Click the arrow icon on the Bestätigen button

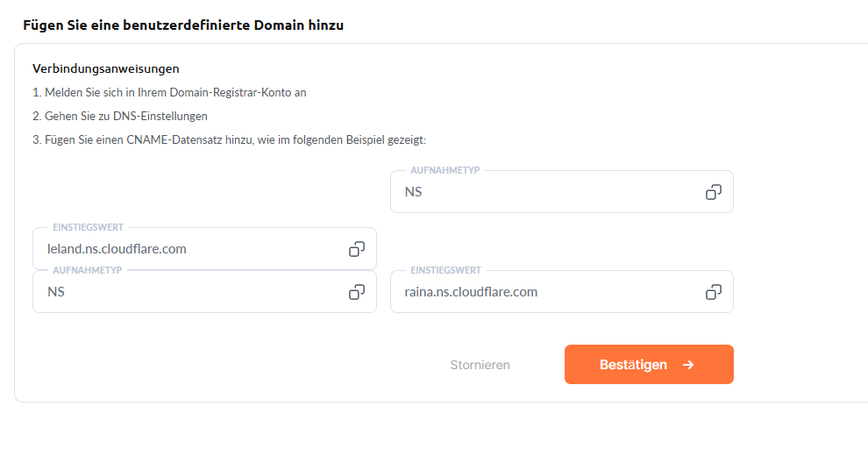[688, 365]
